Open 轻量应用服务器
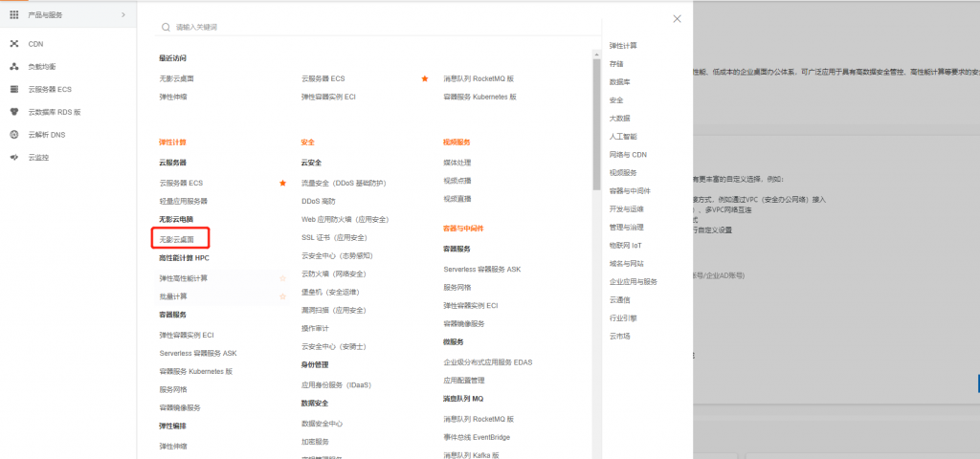 pyautogui.click(x=183, y=201)
